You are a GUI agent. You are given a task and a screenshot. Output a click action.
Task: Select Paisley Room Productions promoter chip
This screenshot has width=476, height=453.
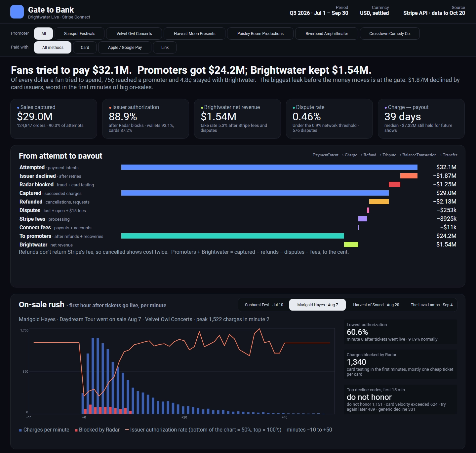tap(260, 34)
